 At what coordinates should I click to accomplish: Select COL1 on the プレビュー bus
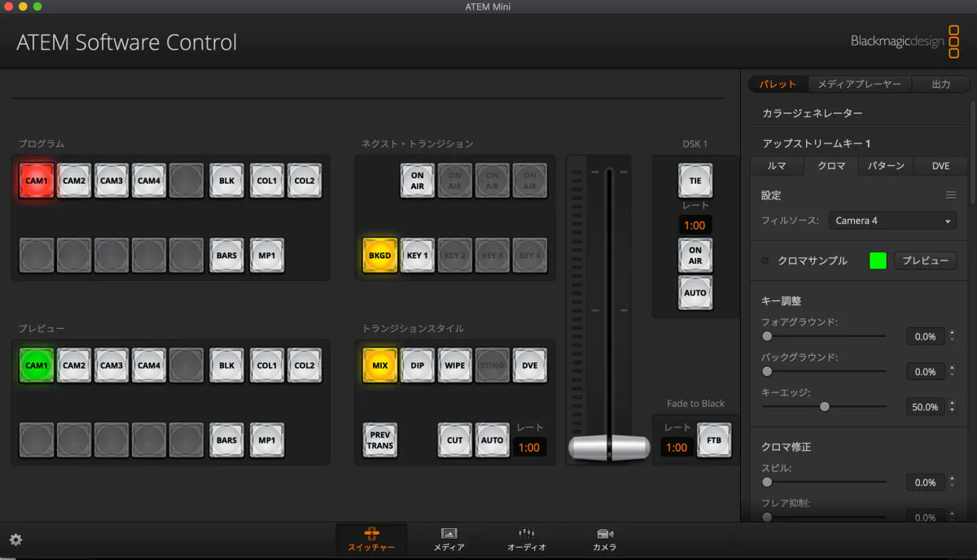pos(267,365)
